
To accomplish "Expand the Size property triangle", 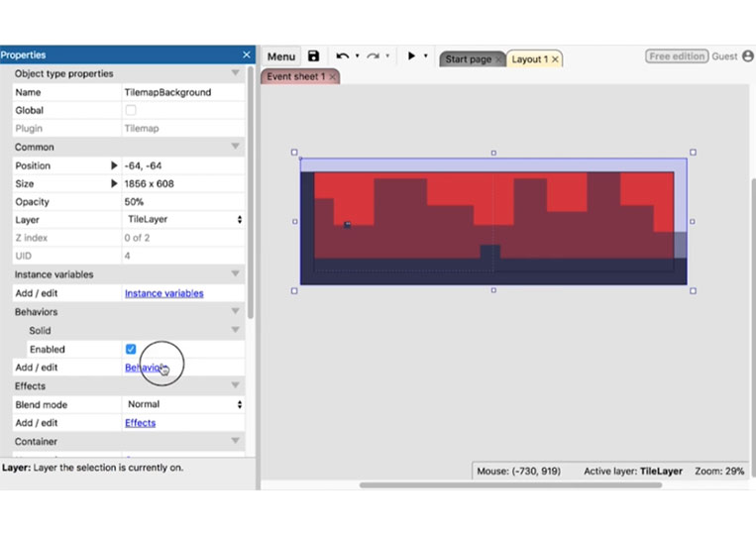I will click(114, 183).
